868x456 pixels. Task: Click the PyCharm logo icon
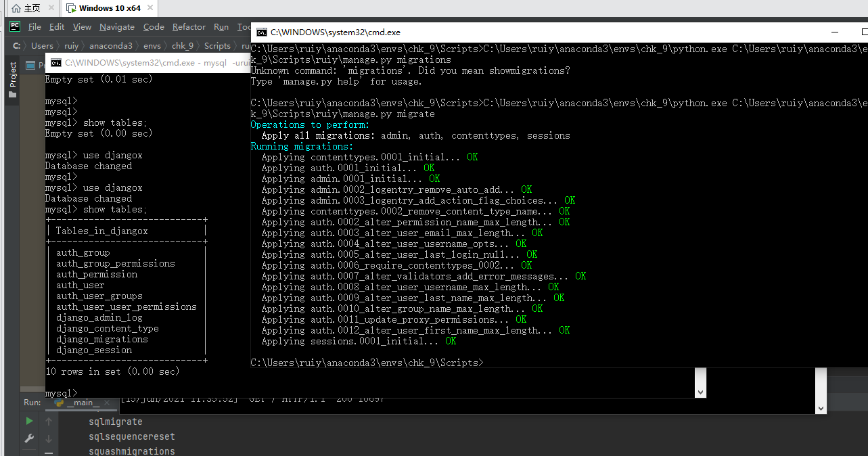[x=15, y=27]
